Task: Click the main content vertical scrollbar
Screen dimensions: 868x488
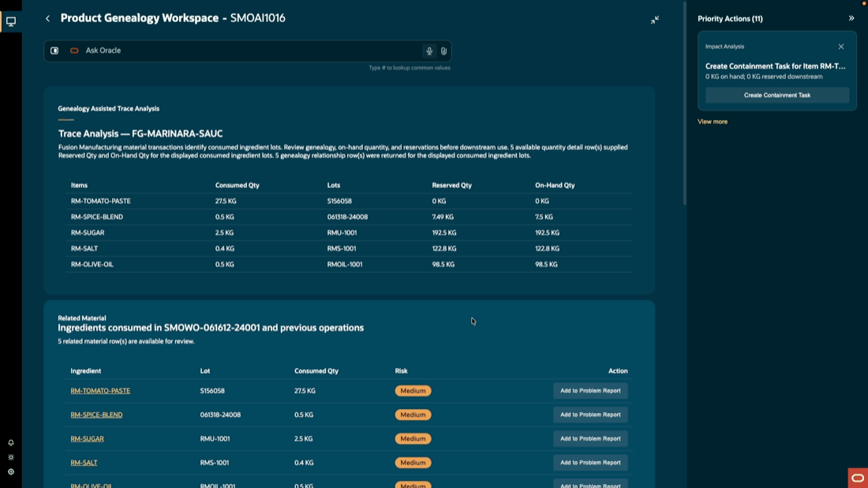Action: 685,103
